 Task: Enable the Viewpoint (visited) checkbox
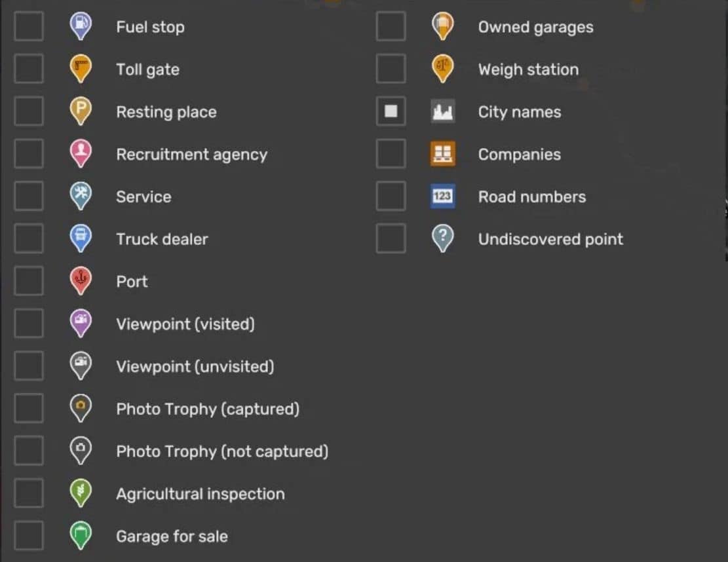[x=29, y=324]
